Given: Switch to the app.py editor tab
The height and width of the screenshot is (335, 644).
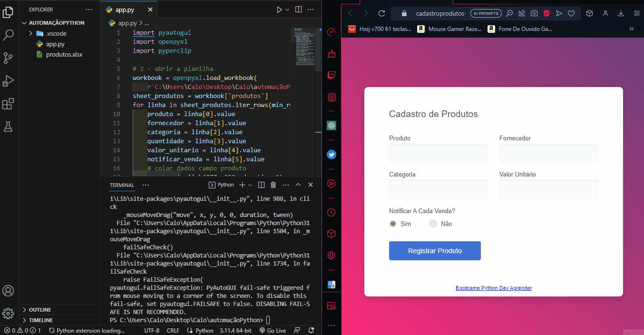Looking at the screenshot, I should pyautogui.click(x=124, y=9).
